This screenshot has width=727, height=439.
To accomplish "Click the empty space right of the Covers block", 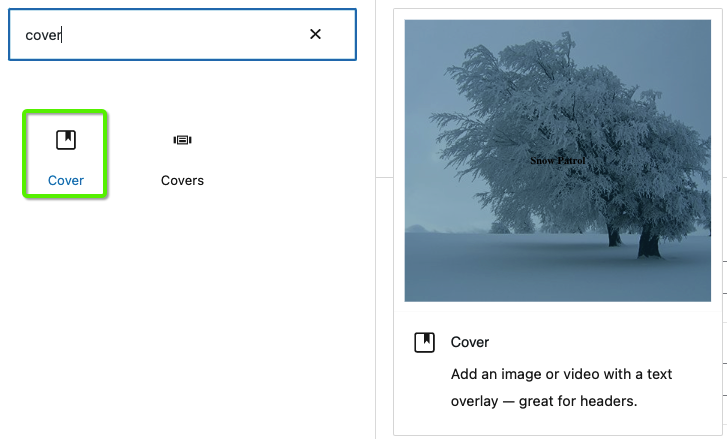I will [287, 155].
